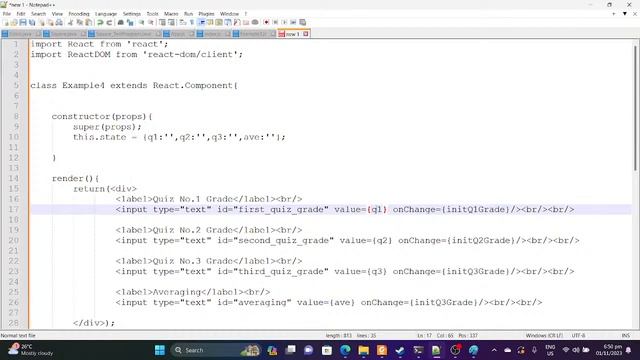This screenshot has height=360, width=640.
Task: Create a new document with New icon
Action: pos(6,22)
